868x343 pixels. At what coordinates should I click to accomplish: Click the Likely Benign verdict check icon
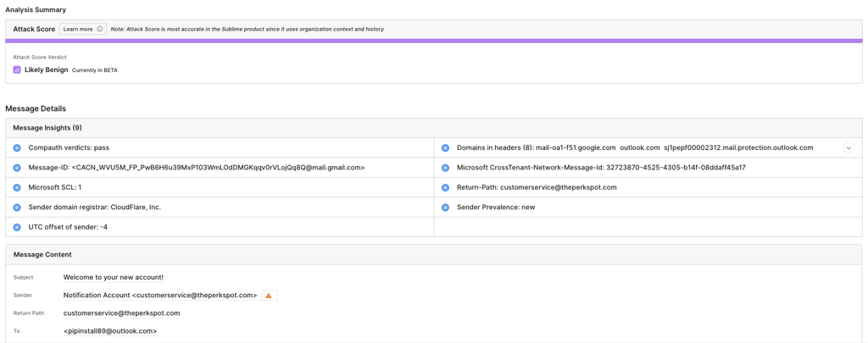tap(17, 70)
